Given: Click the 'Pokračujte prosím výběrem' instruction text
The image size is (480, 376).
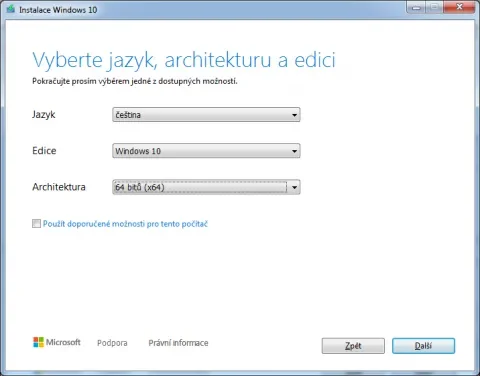Looking at the screenshot, I should pyautogui.click(x=135, y=81).
